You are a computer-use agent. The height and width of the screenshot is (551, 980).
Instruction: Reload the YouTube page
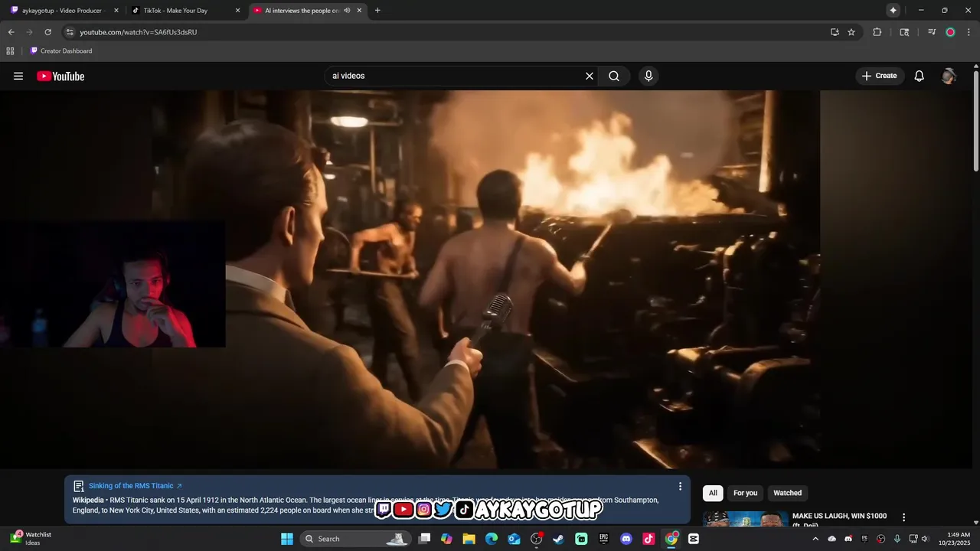coord(47,32)
